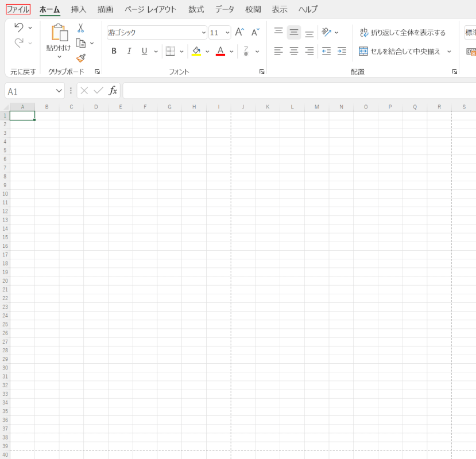Open the font name dropdown
This screenshot has width=476, height=459.
click(x=203, y=32)
